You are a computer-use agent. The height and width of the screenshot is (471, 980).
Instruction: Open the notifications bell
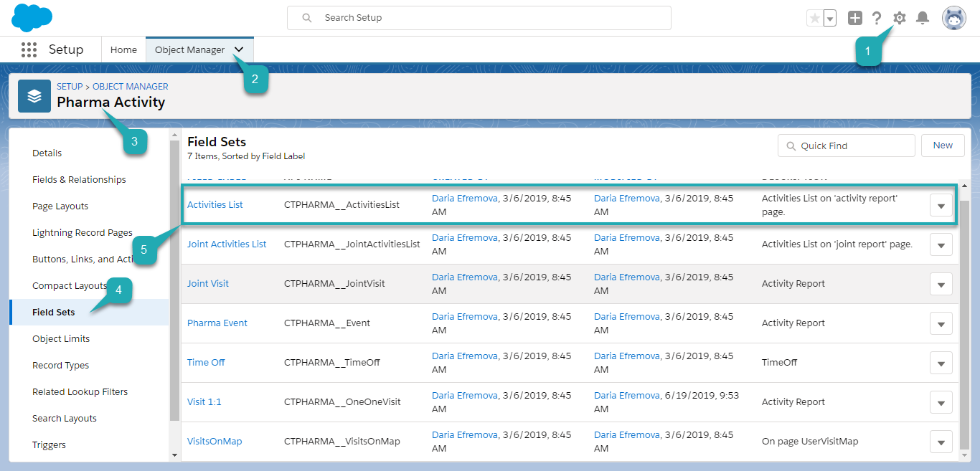923,18
